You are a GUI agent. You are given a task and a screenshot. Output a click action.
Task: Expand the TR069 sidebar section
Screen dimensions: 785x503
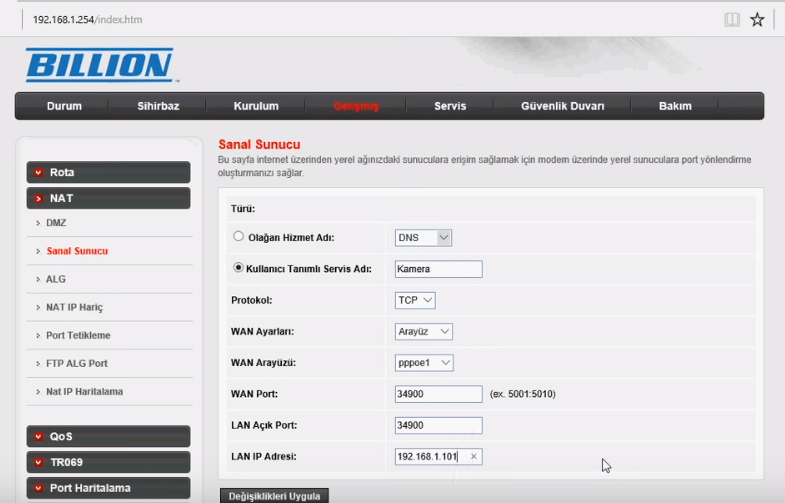109,462
